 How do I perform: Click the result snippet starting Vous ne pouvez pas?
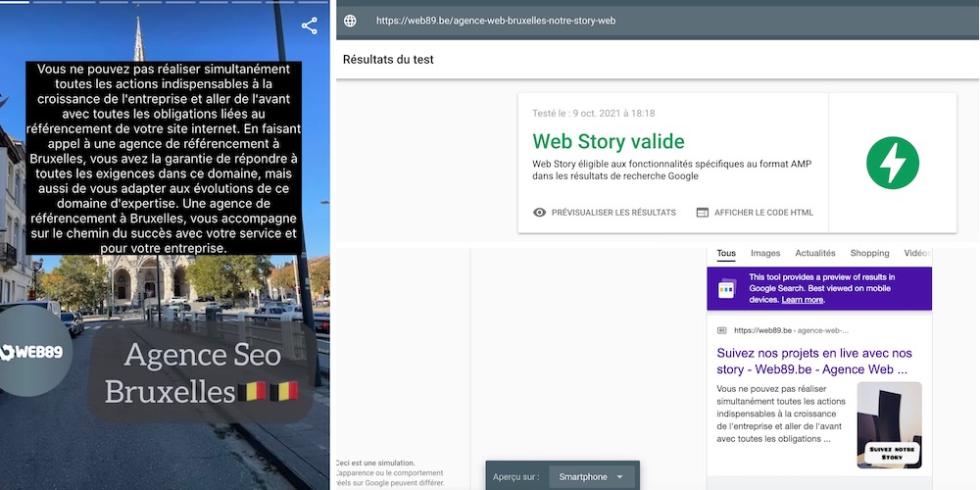coord(781,414)
